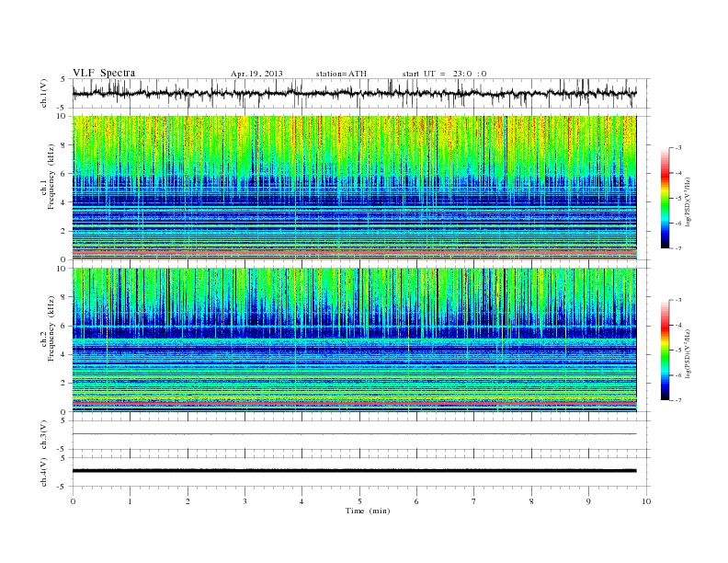Click the ch.1 voltage waveform trace

354,93
